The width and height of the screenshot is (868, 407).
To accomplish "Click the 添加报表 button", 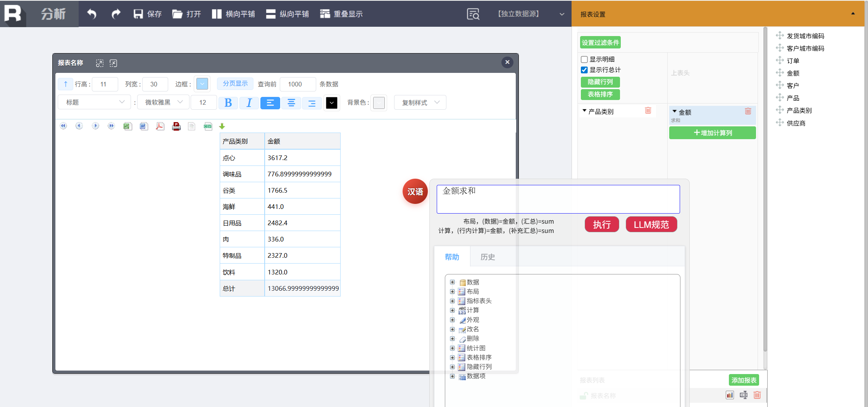I will [744, 380].
